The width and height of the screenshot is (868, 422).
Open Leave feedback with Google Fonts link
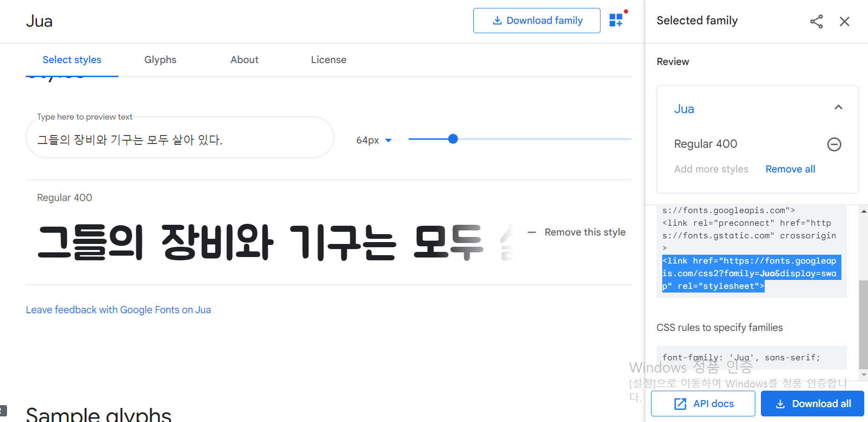(118, 310)
